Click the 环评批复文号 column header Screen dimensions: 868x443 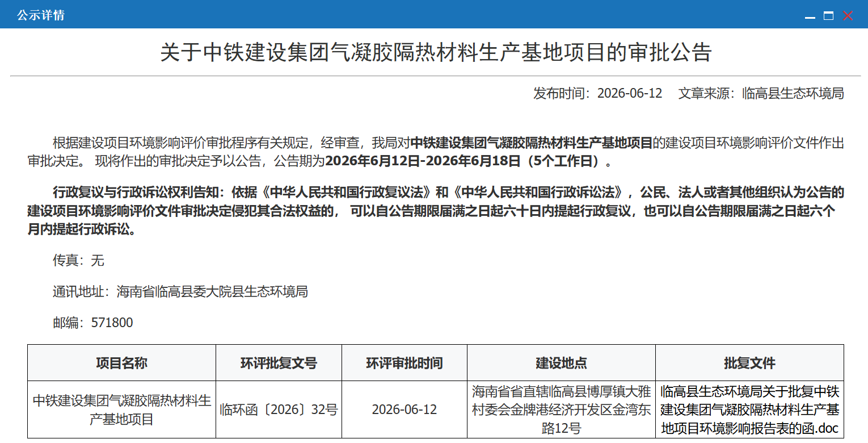click(279, 363)
